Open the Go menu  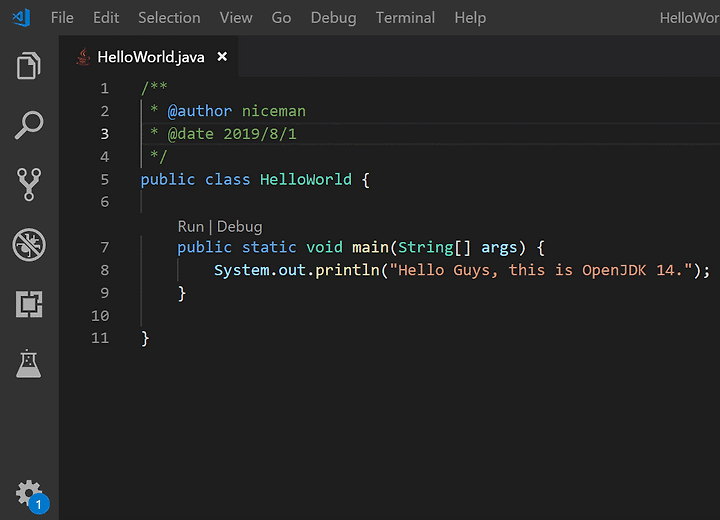[x=281, y=18]
